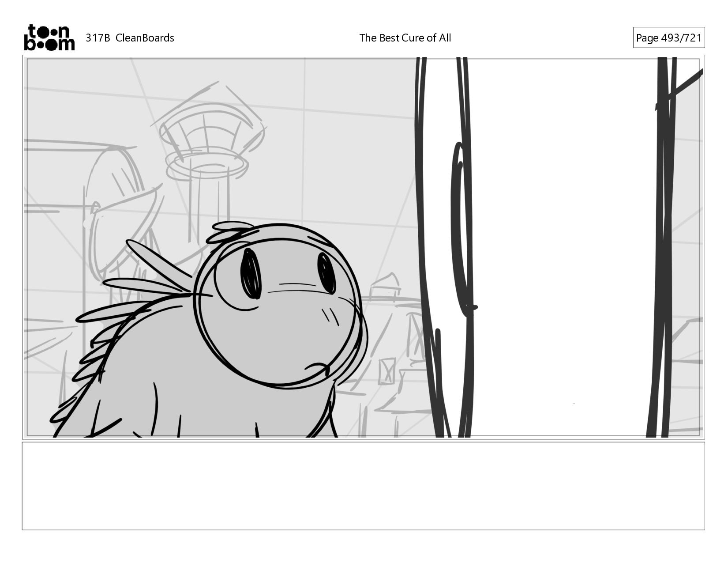This screenshot has width=728, height=563.
Task: Click the Toon Boom logo
Action: point(49,38)
